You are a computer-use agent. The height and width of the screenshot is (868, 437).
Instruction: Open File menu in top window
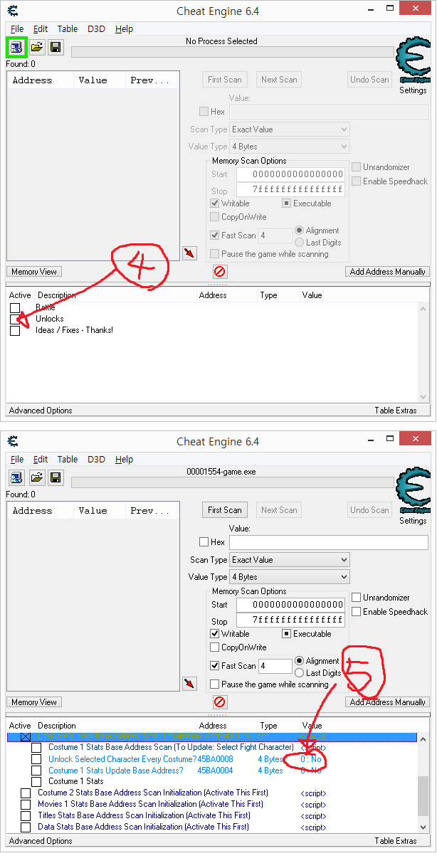[17, 29]
